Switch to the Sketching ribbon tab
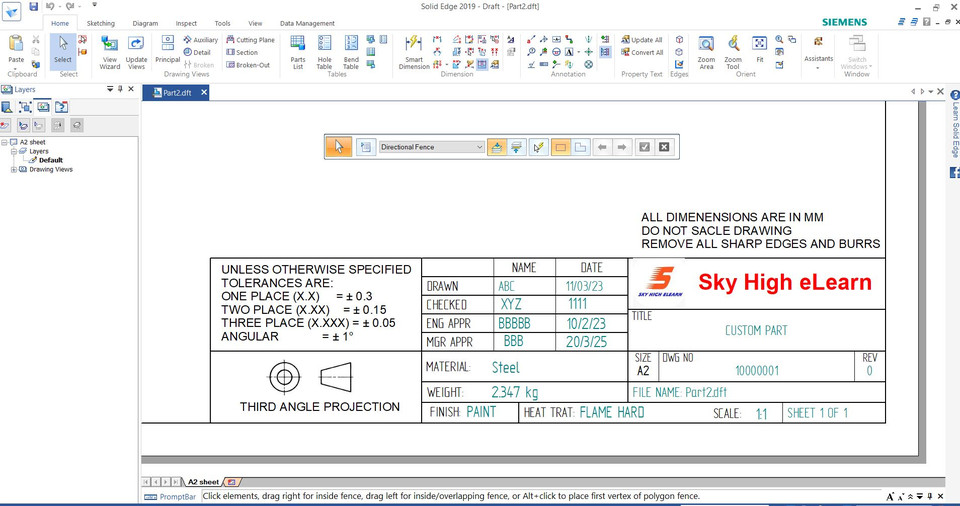The height and width of the screenshot is (506, 960). [101, 23]
